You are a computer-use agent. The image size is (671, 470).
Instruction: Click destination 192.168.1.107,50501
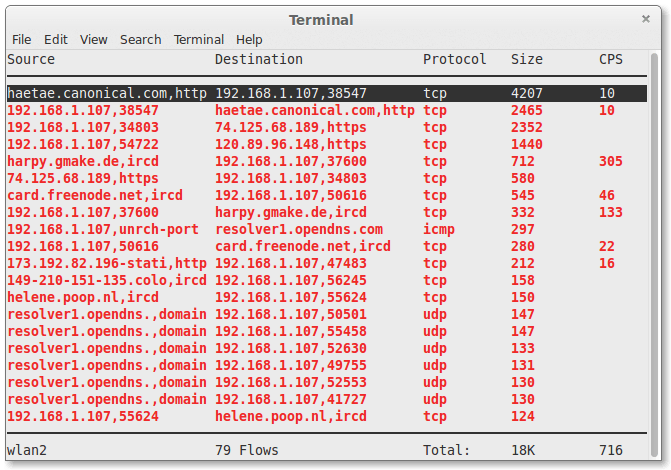pos(291,314)
